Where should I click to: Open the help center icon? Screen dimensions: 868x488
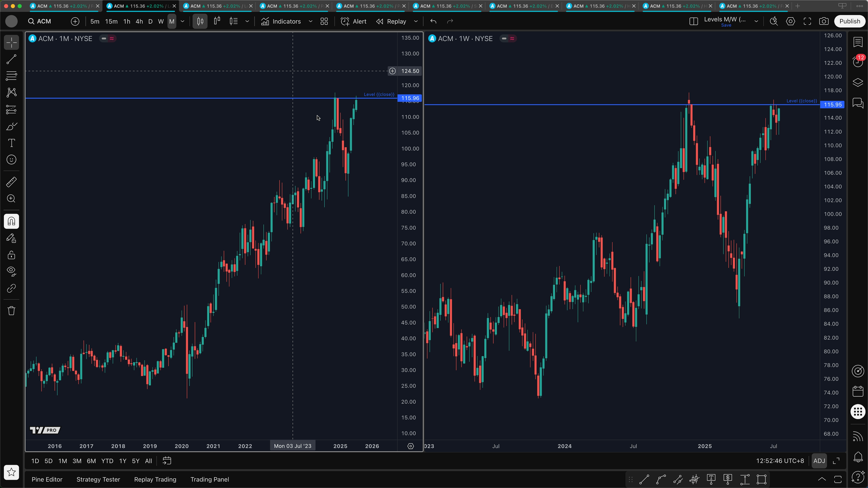coord(858,477)
